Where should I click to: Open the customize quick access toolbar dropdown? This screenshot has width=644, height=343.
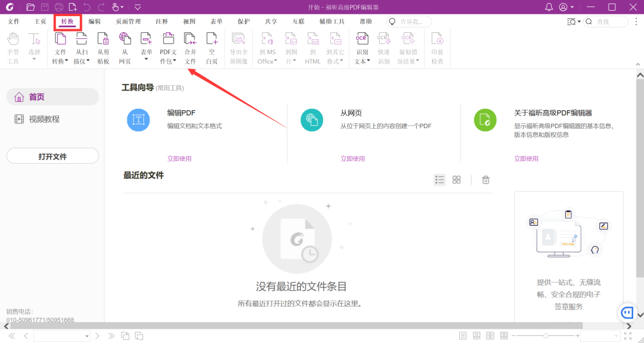138,7
